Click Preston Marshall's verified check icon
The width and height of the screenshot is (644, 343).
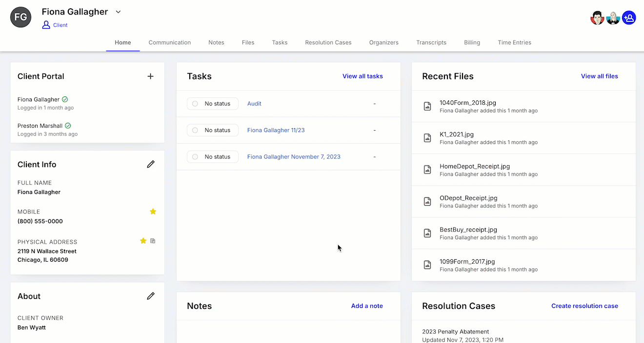pyautogui.click(x=68, y=126)
